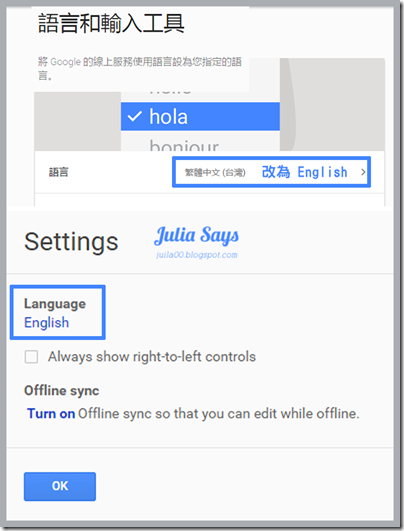Expand the language row chevron arrow
Viewport: 404px width, 531px height.
pos(363,172)
